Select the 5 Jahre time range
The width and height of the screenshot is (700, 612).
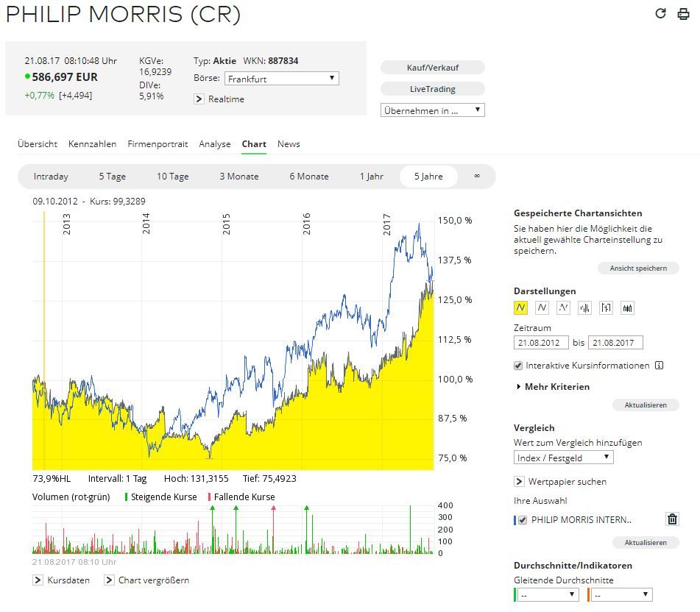[428, 177]
